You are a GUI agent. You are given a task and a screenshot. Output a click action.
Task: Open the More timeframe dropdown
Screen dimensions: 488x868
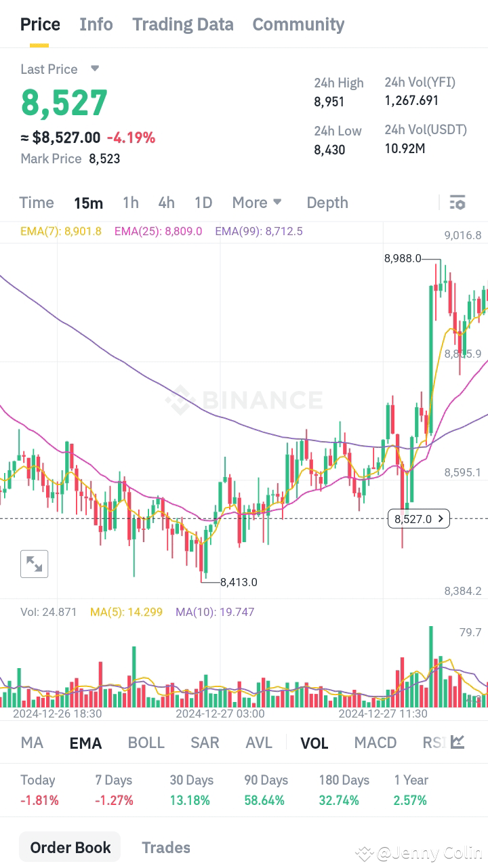(x=257, y=203)
